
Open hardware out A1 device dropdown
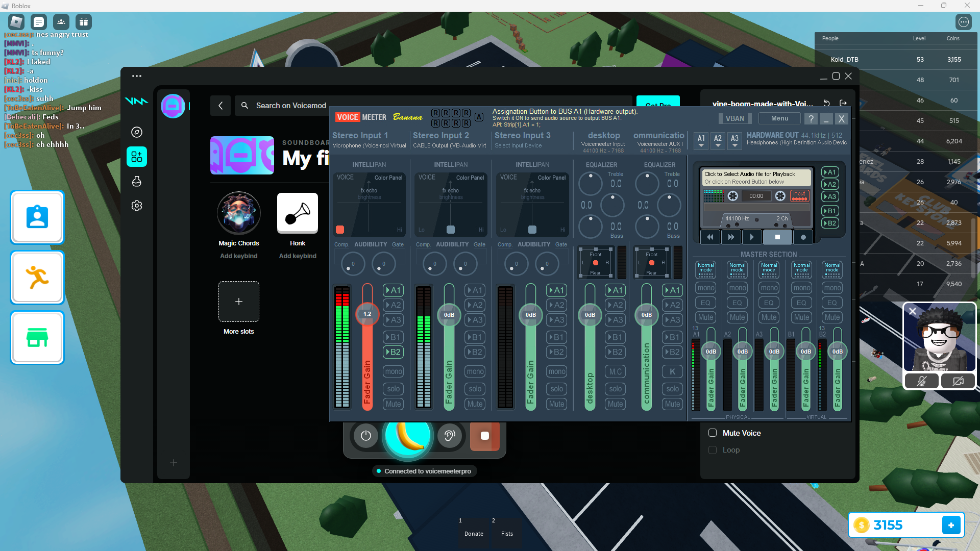701,141
